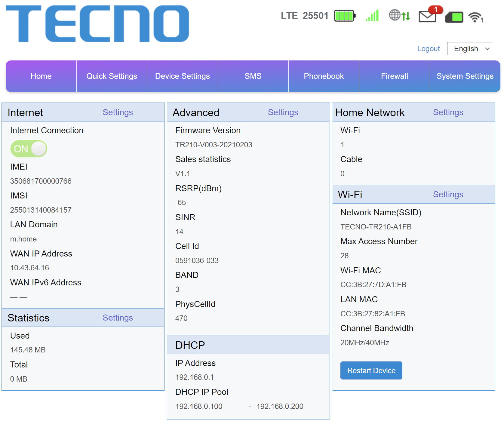Viewport: 504px width, 427px height.
Task: Click the PhysCellId value 470
Action: pyautogui.click(x=181, y=318)
